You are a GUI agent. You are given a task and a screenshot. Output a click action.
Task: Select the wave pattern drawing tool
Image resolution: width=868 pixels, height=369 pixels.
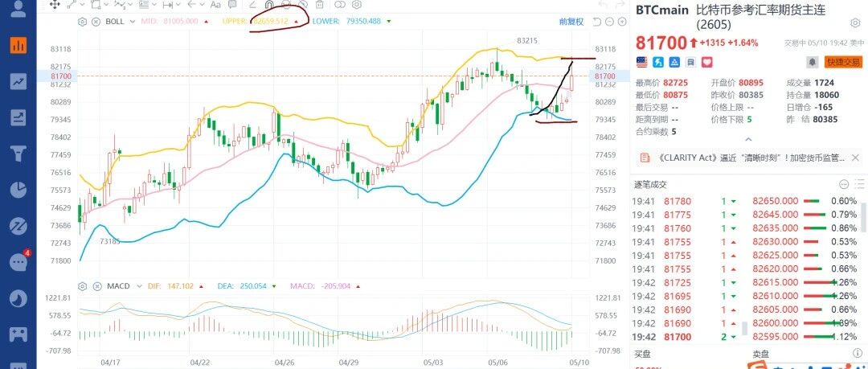(x=120, y=5)
